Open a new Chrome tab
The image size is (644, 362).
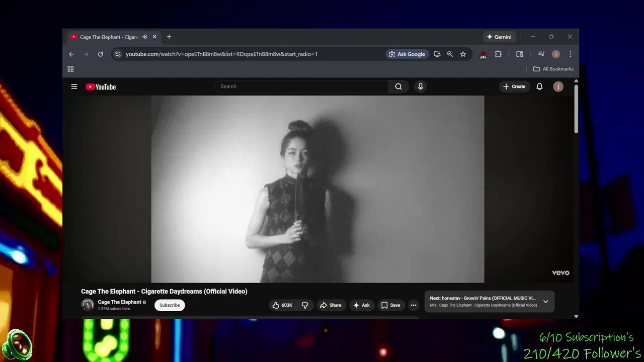coord(169,37)
